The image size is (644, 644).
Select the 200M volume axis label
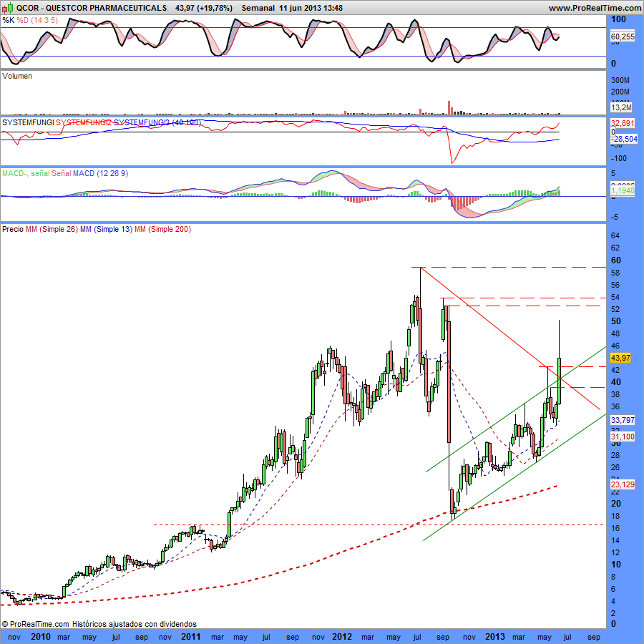(620, 92)
